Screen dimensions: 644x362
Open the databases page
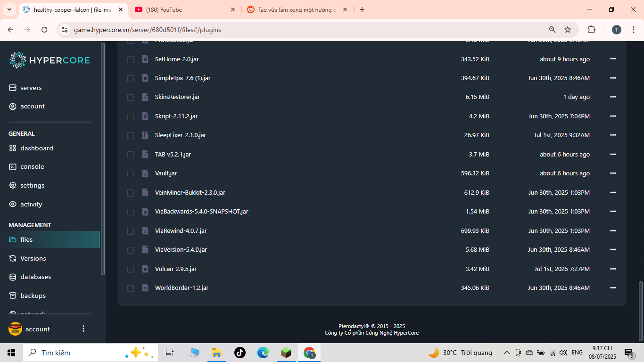tap(30, 277)
